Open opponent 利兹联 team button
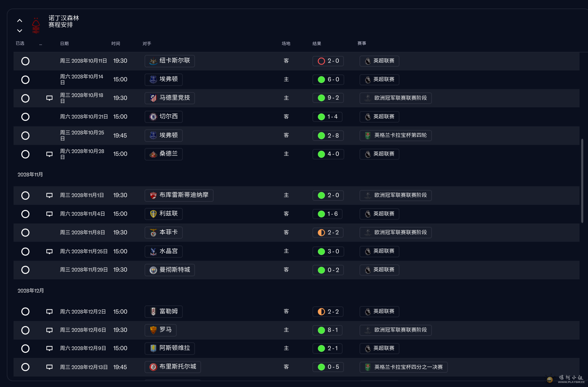This screenshot has height=387, width=588. coord(164,214)
